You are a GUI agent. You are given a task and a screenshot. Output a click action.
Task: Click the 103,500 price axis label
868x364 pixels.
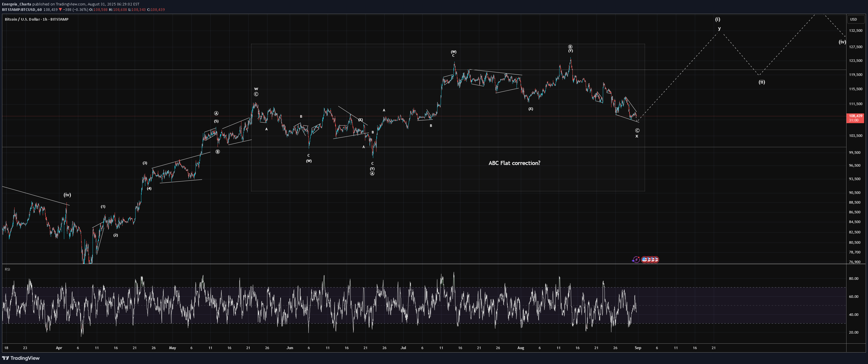coord(856,136)
